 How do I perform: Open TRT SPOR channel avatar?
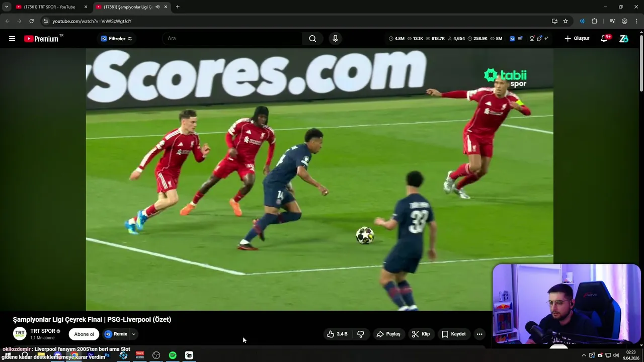point(20,334)
